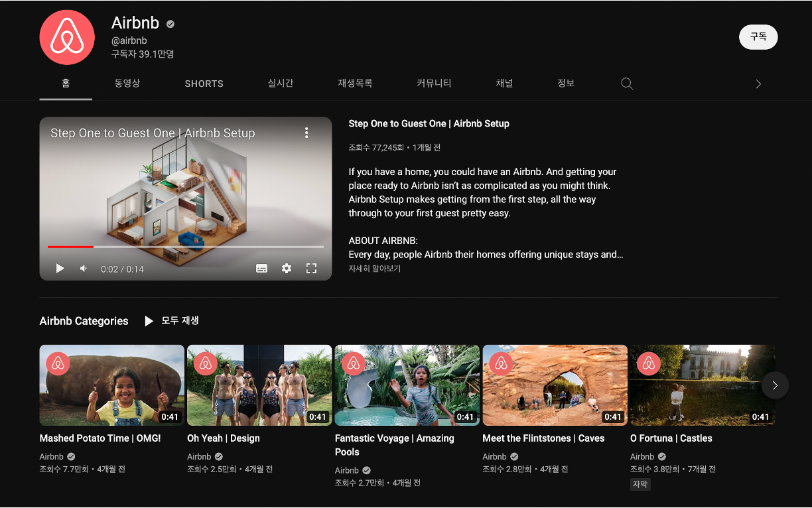Open the featured video's three-dot menu
The image size is (812, 508).
click(306, 133)
